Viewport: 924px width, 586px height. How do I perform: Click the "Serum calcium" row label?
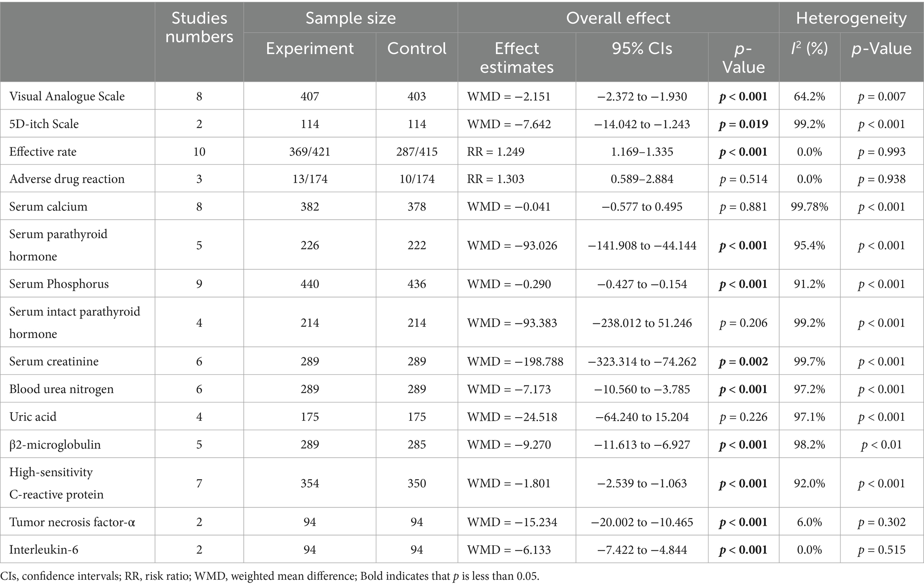48,207
